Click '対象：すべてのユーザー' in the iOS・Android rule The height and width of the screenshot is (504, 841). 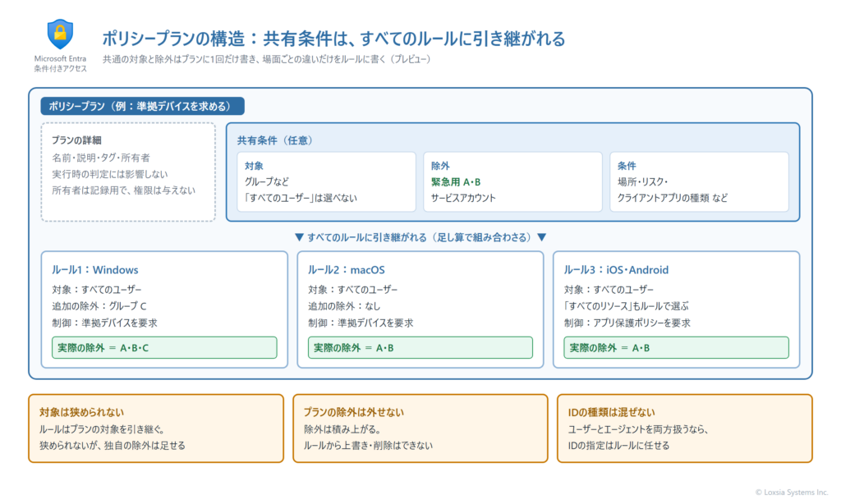point(609,290)
